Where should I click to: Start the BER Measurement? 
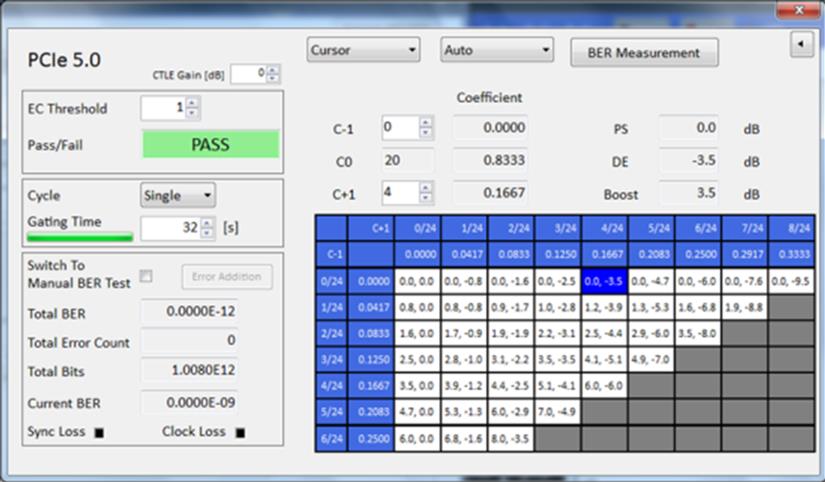click(644, 53)
